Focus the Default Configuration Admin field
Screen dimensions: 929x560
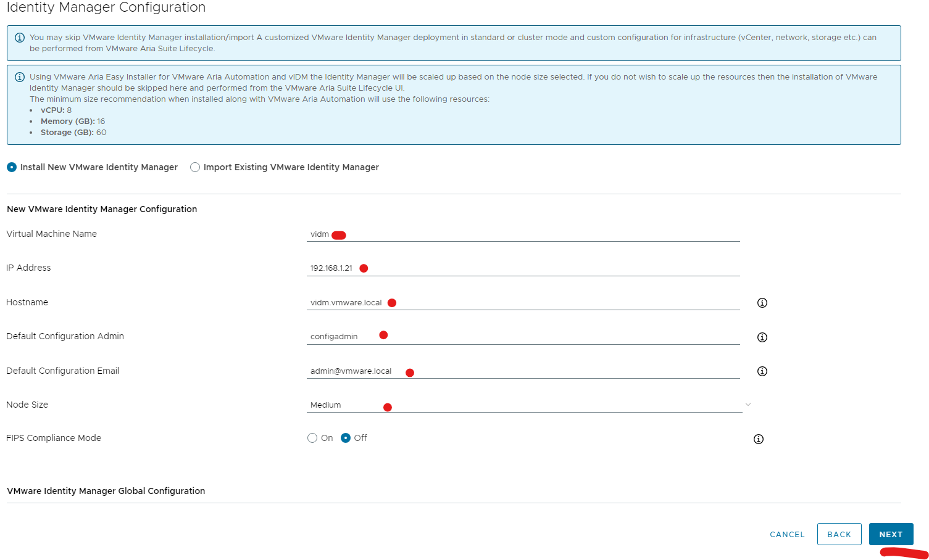(523, 337)
